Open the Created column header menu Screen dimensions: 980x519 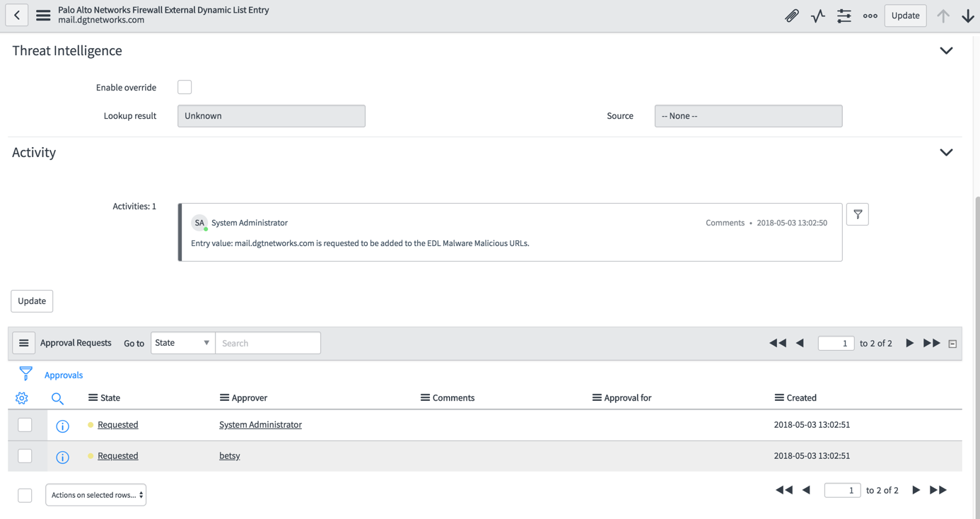(x=779, y=398)
